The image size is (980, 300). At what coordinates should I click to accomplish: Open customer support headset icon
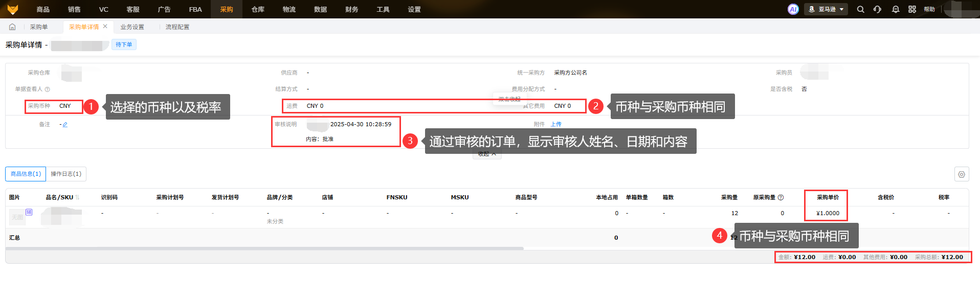[877, 9]
